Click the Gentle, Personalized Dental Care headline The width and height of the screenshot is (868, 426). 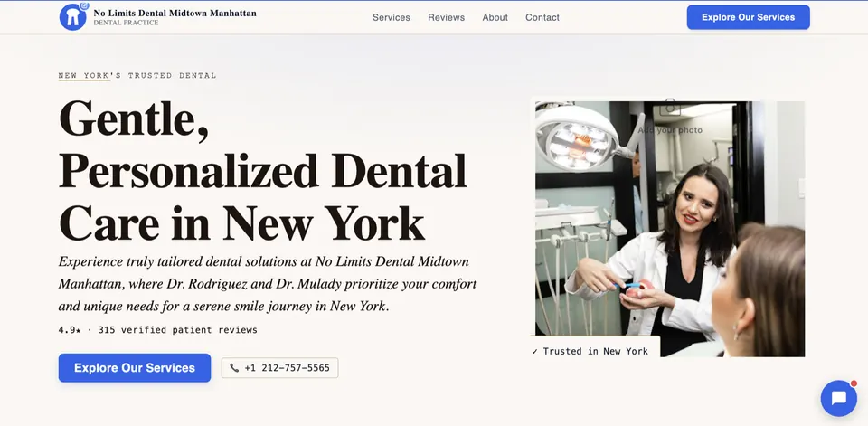[x=263, y=170]
